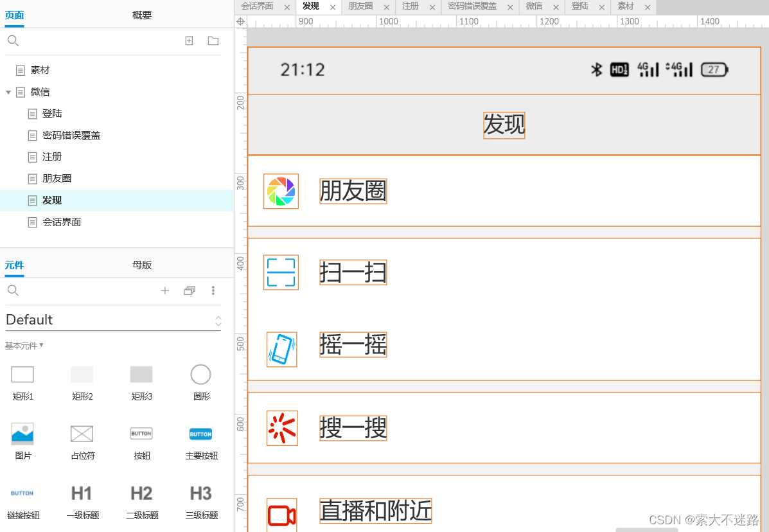Close the 密码错误覆盖 document tab
Image resolution: width=769 pixels, height=532 pixels.
(510, 7)
